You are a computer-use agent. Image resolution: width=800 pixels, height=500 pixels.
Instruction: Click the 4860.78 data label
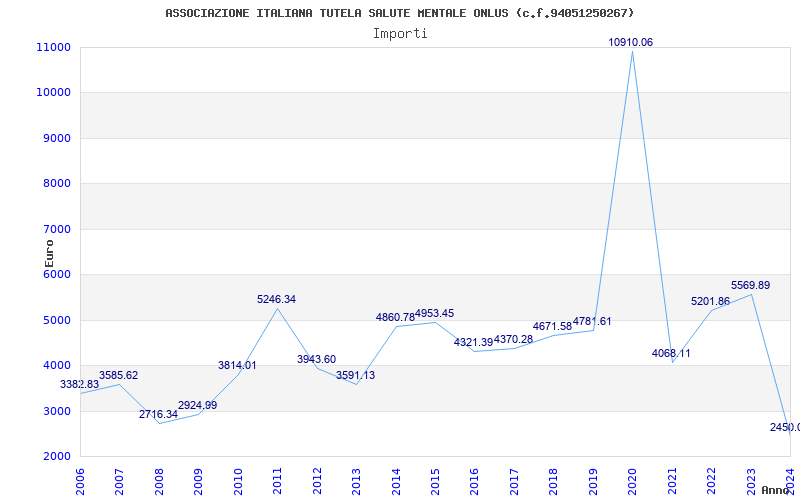(x=395, y=317)
